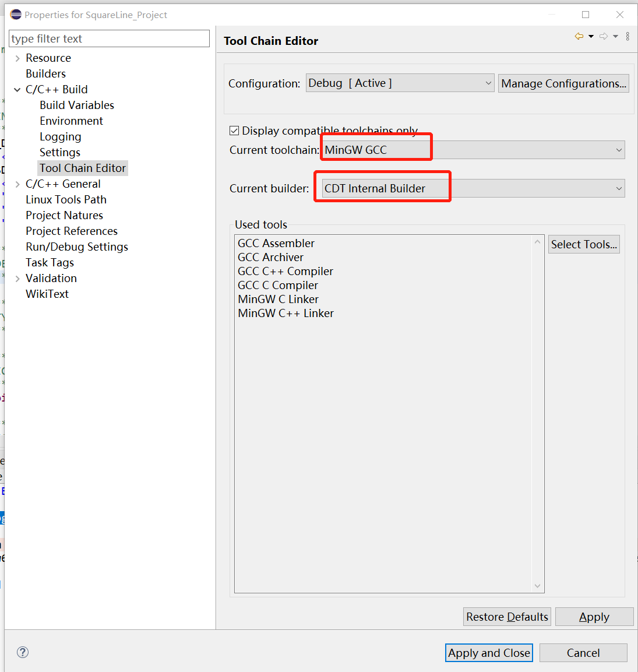Select MinGW C++ Linker in Used tools

point(286,314)
